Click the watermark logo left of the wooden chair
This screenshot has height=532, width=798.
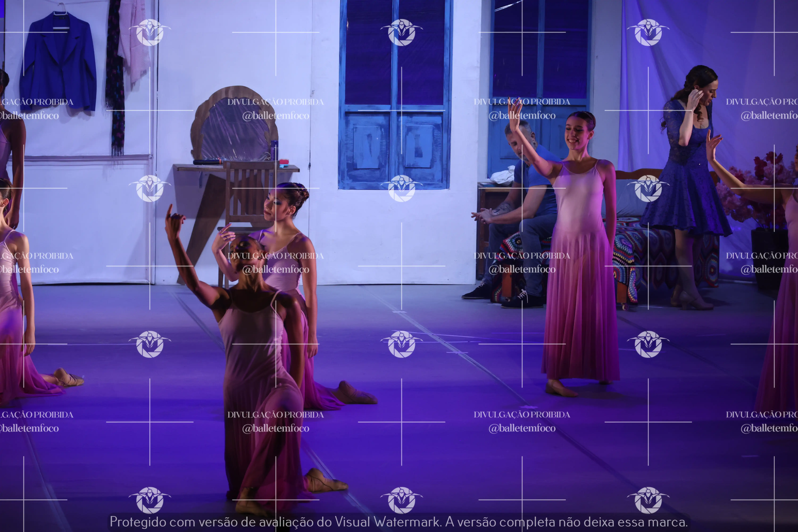click(x=150, y=188)
